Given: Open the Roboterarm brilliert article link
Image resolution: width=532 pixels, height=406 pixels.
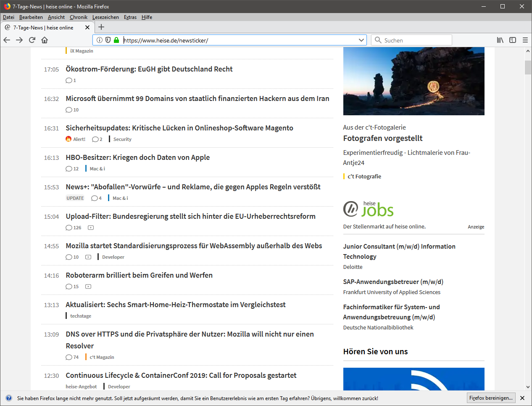Looking at the screenshot, I should coord(139,275).
